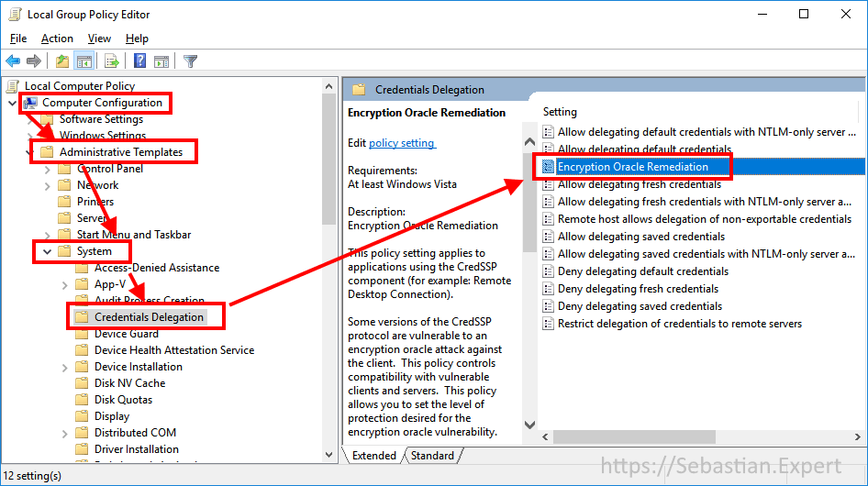Switch to the Standard tab
Image resolution: width=868 pixels, height=486 pixels.
(432, 456)
